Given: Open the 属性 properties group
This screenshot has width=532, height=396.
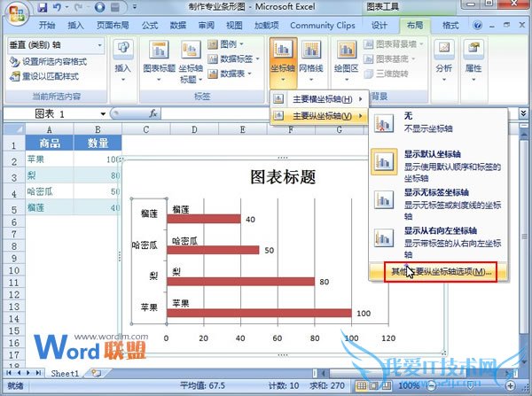Looking at the screenshot, I should pos(473,62).
